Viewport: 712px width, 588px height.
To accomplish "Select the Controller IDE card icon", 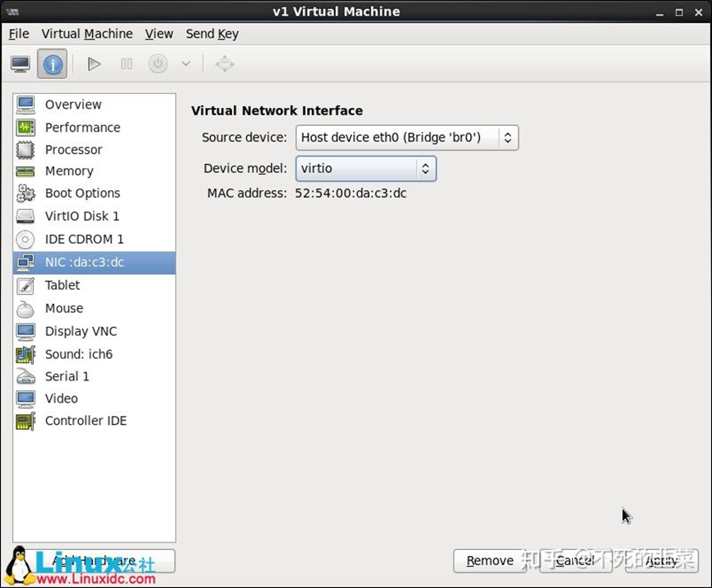I will [x=26, y=421].
